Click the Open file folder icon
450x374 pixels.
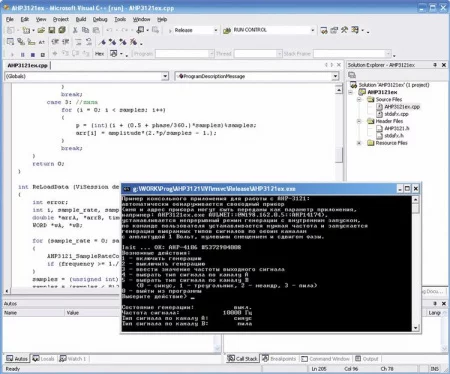pos(41,30)
